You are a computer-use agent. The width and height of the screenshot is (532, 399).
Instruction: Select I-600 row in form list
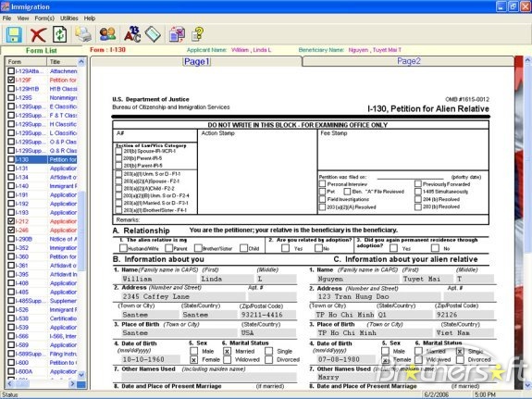tap(43, 362)
